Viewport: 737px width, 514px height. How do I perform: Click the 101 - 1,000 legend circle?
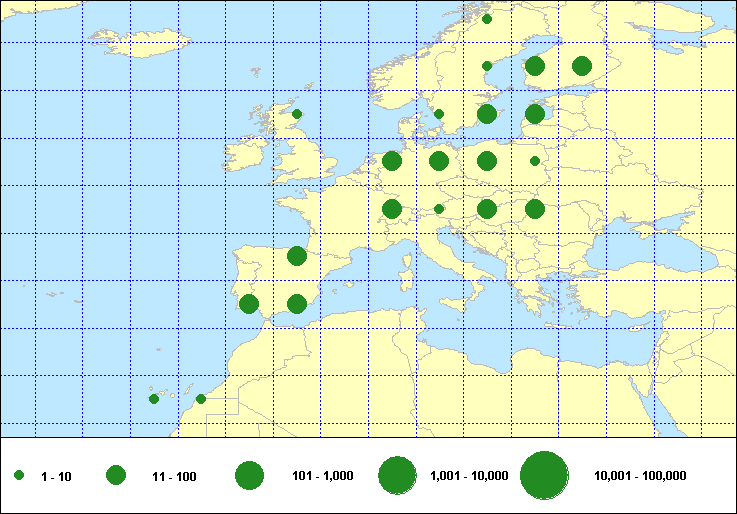[x=249, y=476]
